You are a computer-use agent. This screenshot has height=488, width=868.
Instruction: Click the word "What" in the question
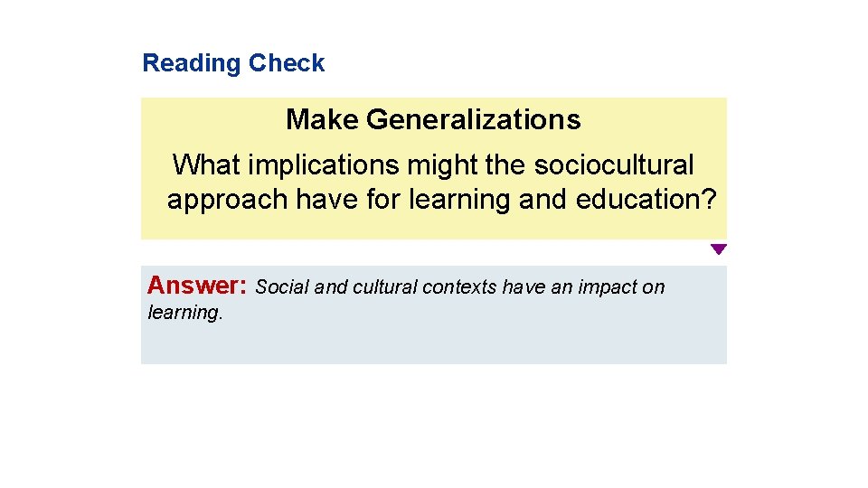click(205, 165)
